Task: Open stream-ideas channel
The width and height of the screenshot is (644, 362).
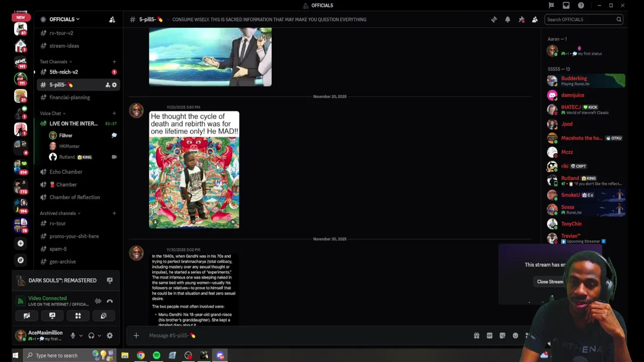Action: point(78,46)
